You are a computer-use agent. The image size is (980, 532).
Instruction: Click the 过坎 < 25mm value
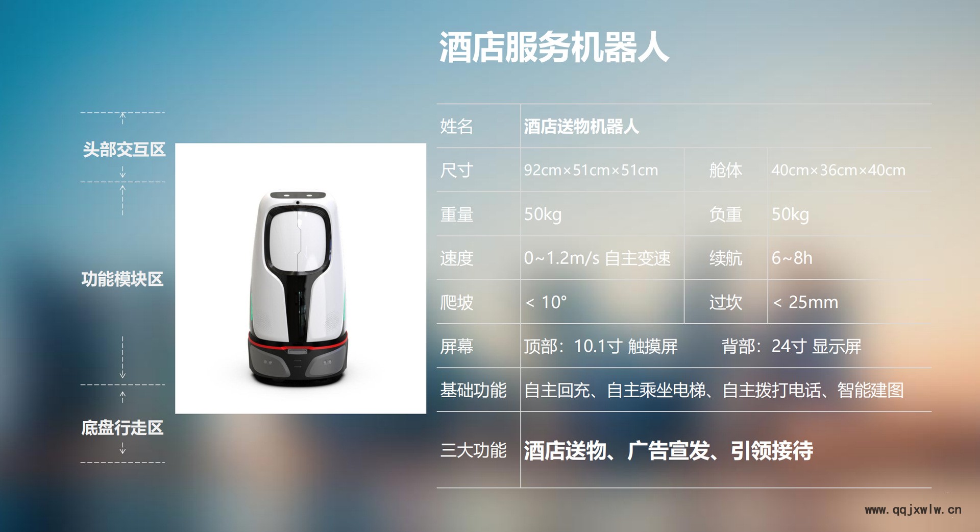tap(805, 302)
